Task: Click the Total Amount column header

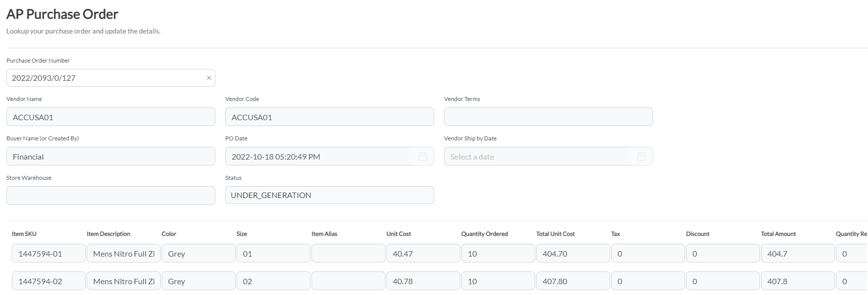Action: [x=778, y=234]
